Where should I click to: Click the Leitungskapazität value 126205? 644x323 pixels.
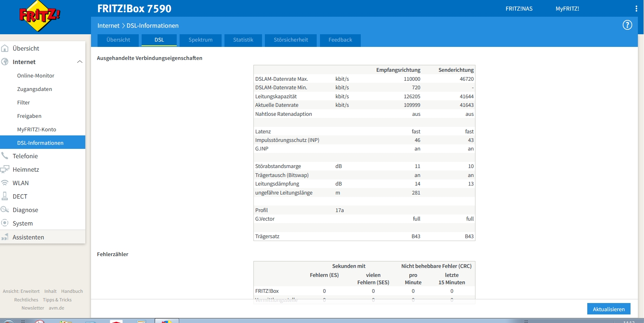tap(412, 97)
